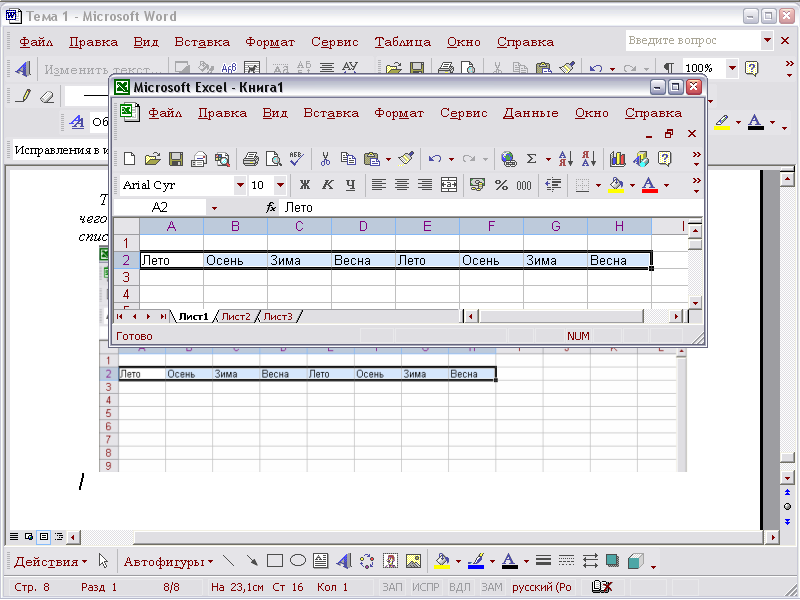Open the Word zoom 100% dropdown
This screenshot has width=800, height=600.
coord(732,68)
